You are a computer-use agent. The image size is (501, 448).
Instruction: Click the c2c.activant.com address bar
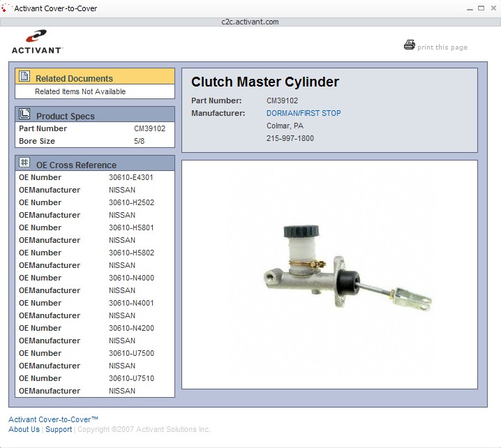[250, 22]
